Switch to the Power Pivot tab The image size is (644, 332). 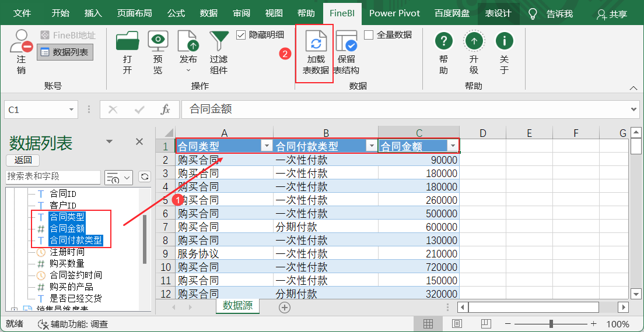(394, 13)
